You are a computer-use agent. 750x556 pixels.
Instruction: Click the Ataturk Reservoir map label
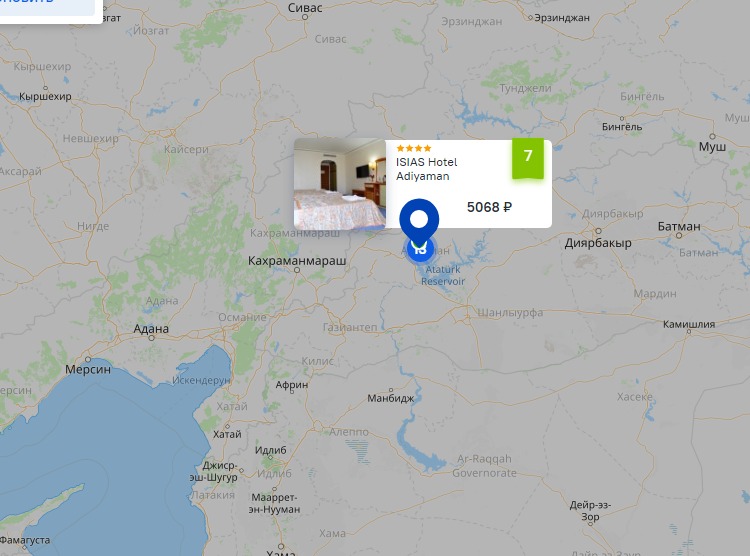443,275
